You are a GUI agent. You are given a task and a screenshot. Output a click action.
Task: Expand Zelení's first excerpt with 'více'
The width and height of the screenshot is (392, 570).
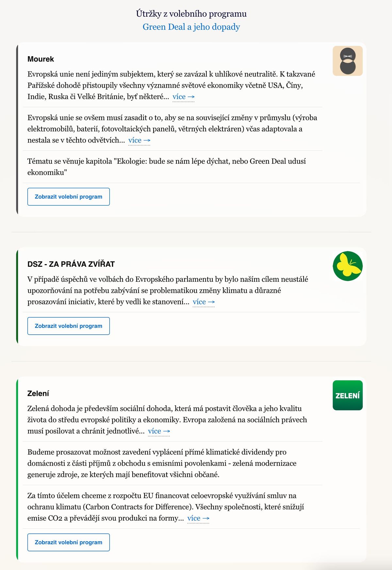[x=159, y=431]
